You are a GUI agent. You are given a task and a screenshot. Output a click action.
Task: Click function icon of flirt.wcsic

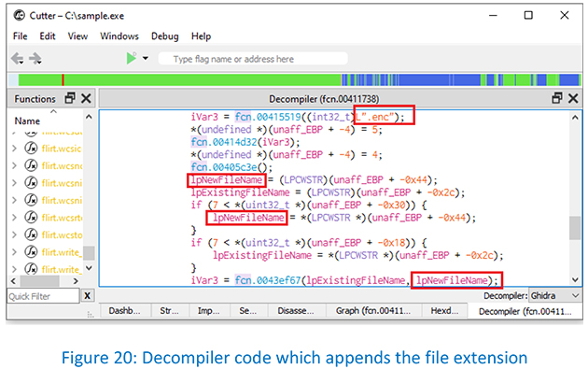[31, 149]
